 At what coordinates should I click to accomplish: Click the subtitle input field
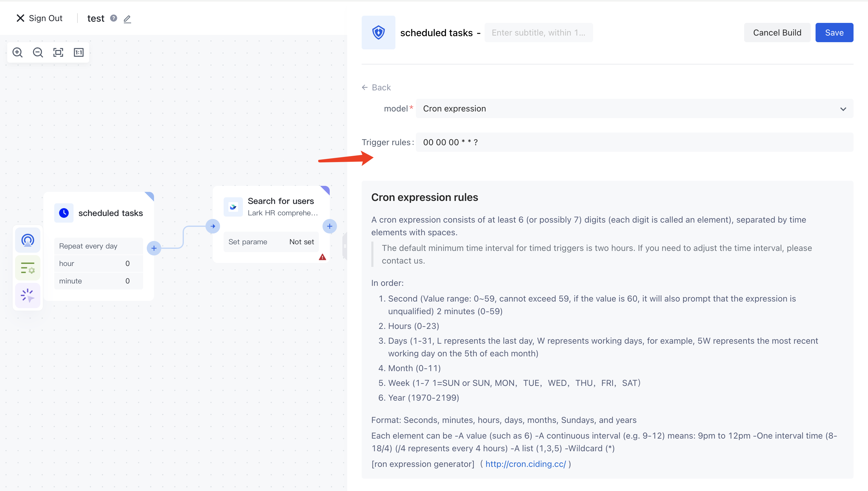[x=538, y=33]
